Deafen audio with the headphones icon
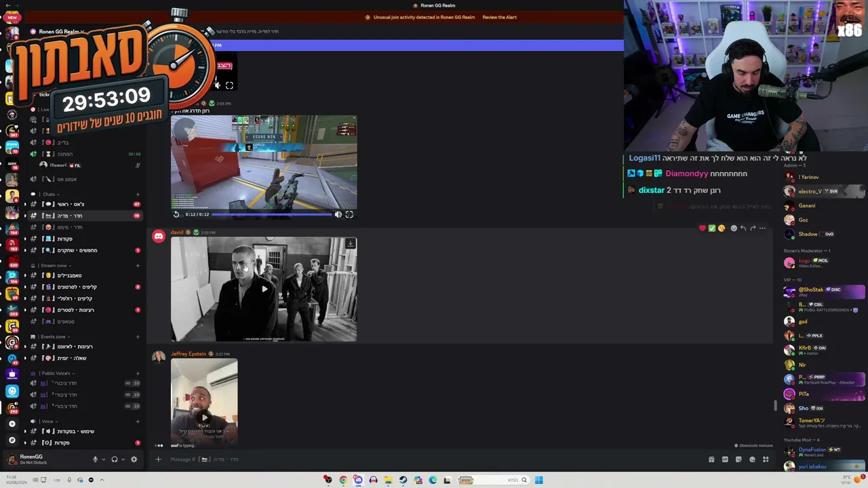Screen dimensions: 868x488 pyautogui.click(x=114, y=460)
